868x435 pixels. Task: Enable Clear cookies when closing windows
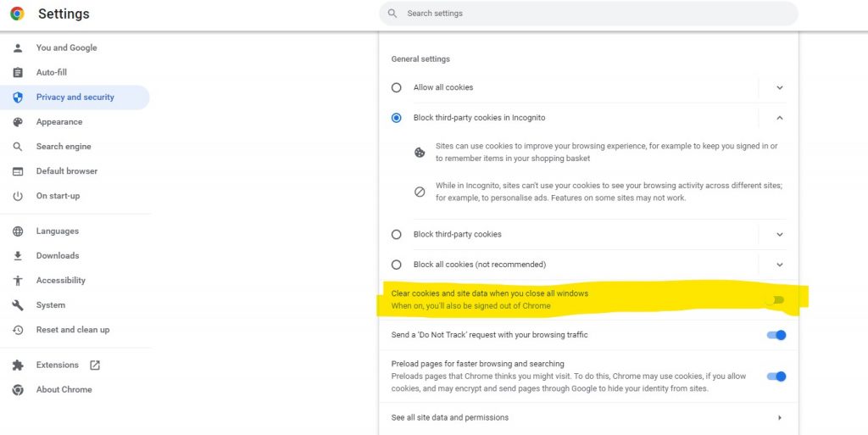click(775, 299)
